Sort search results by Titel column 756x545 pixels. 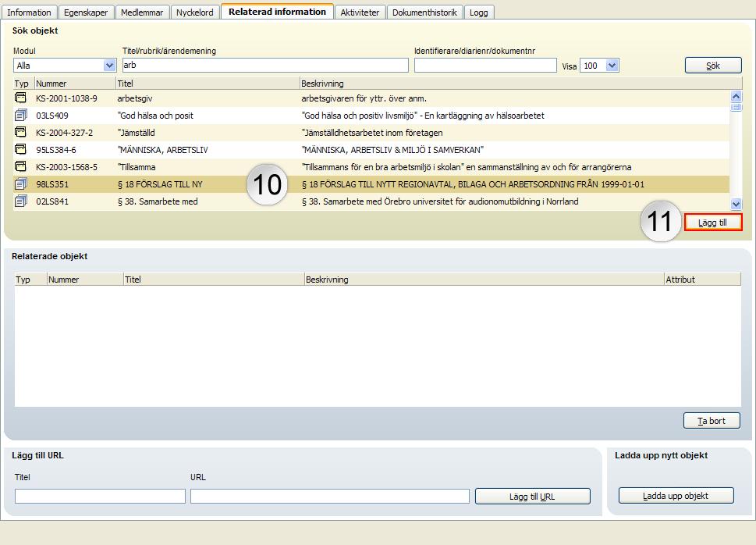(x=208, y=84)
